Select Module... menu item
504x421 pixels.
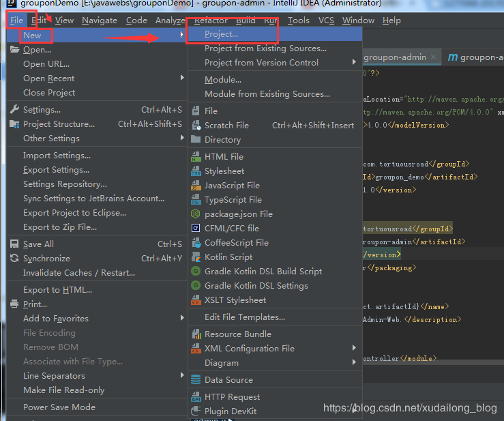(x=275, y=80)
